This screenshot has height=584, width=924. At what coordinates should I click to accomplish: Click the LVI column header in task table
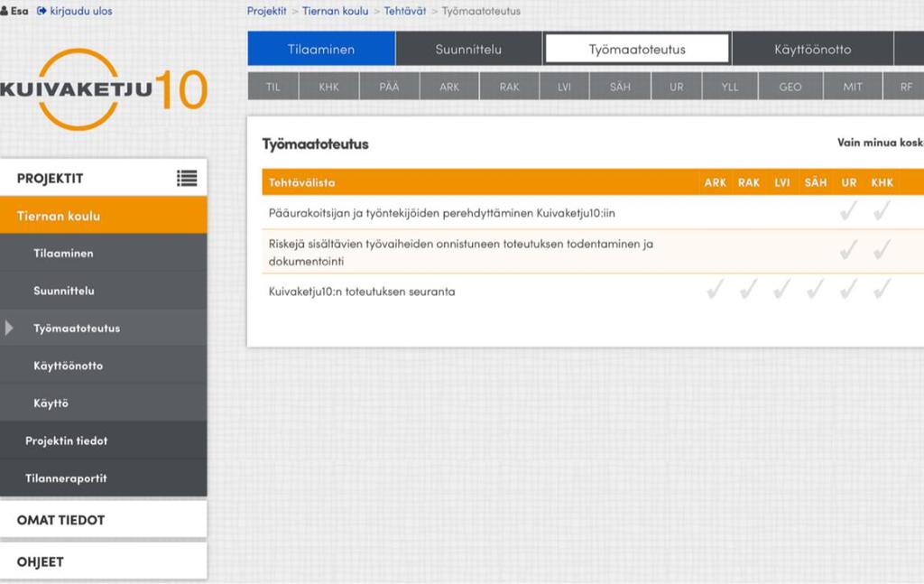click(x=782, y=182)
